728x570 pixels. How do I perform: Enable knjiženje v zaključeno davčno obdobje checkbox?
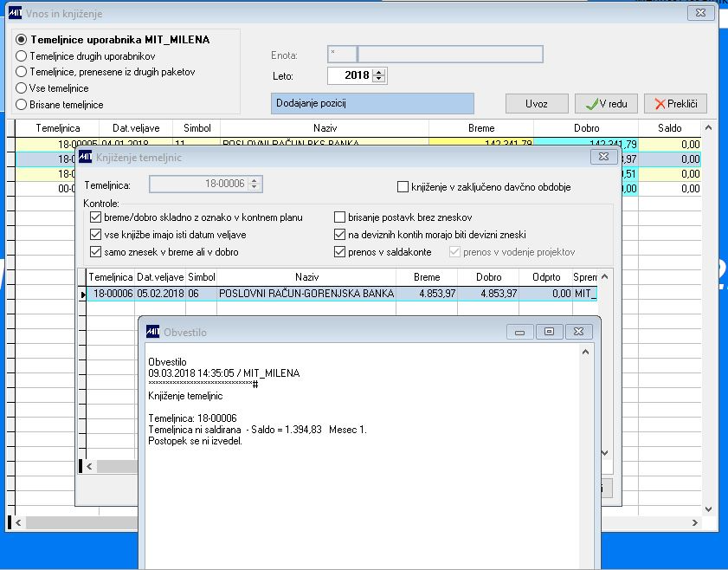(403, 187)
